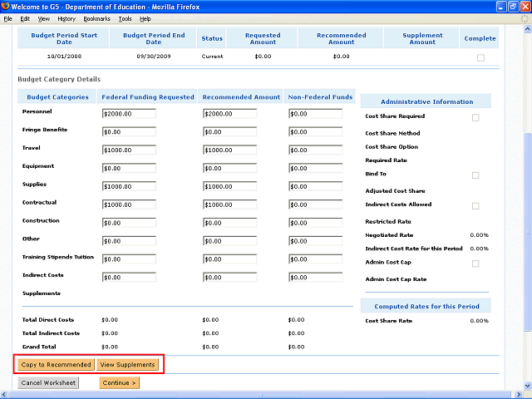Open the Bookmarks menu

pos(96,18)
